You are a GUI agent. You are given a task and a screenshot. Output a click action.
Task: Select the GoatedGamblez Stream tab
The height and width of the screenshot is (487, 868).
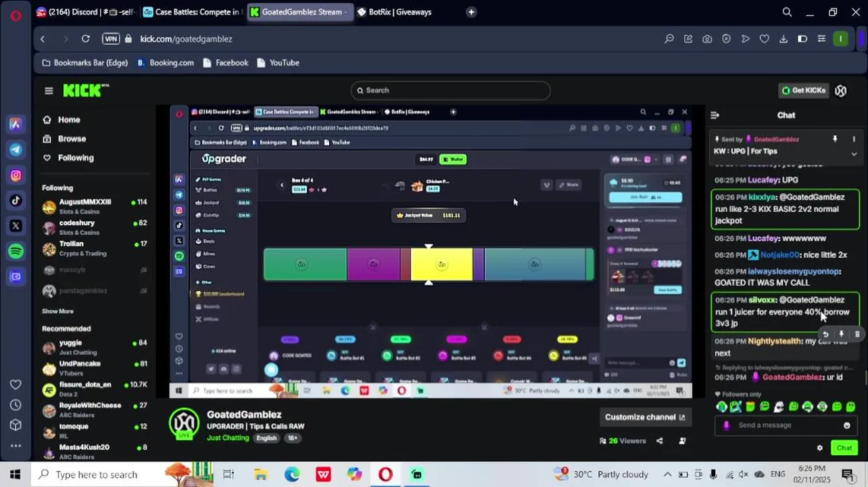[299, 12]
